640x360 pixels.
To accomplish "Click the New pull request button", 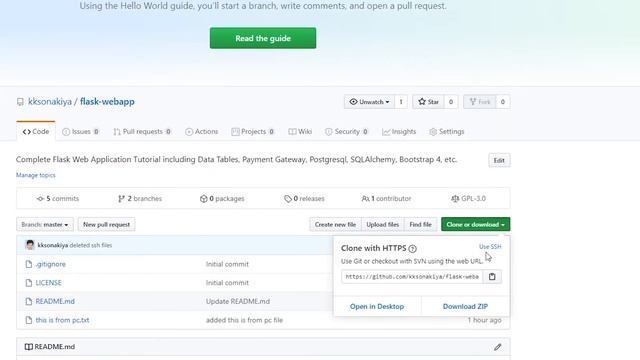I will [x=106, y=224].
